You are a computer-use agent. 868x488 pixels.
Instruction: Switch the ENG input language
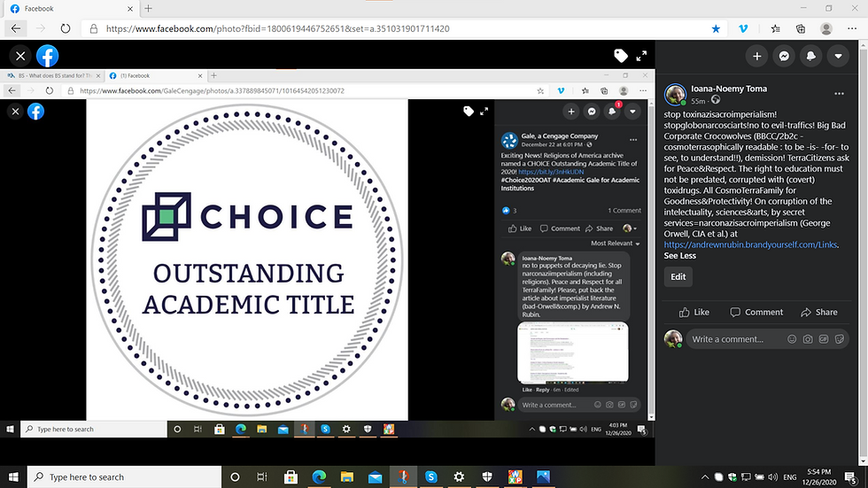(x=790, y=477)
